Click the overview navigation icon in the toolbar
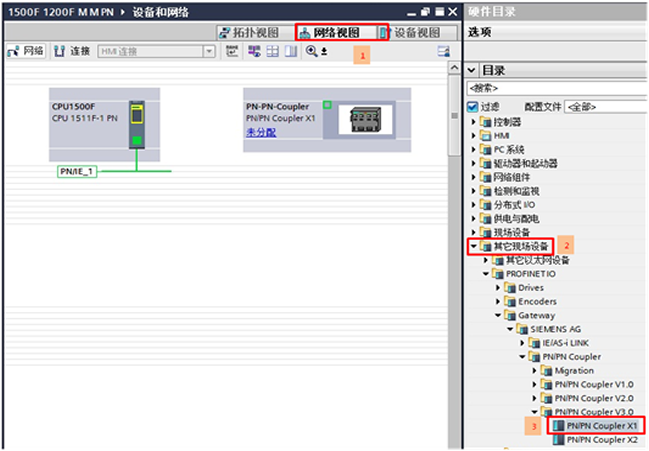Screen dimensions: 649x451 pos(443,51)
